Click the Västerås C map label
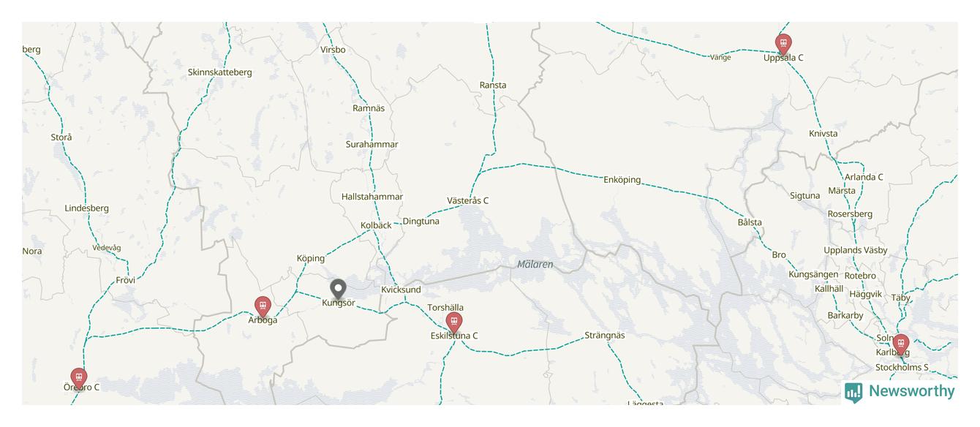 pyautogui.click(x=468, y=200)
